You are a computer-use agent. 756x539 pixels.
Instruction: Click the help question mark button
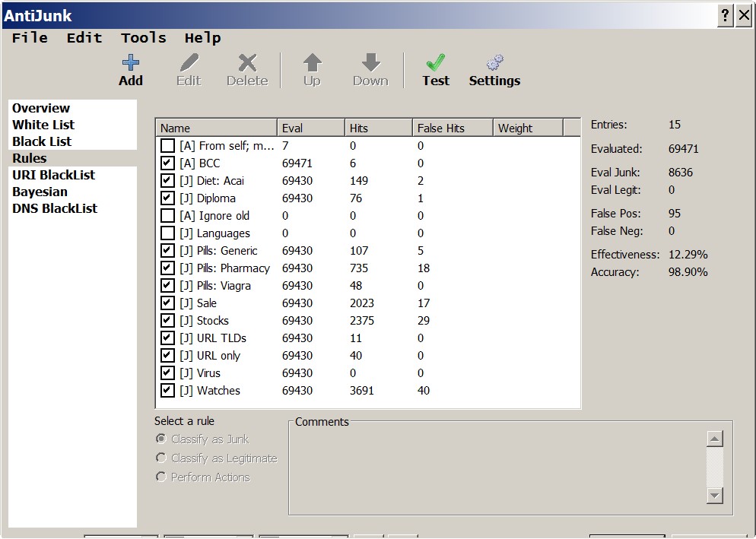[725, 15]
